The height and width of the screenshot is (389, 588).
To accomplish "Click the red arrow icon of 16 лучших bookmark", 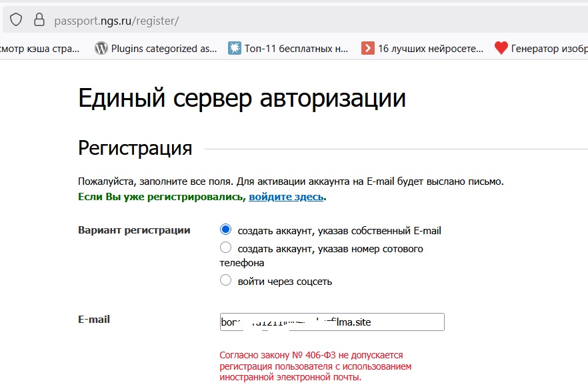I will click(367, 48).
